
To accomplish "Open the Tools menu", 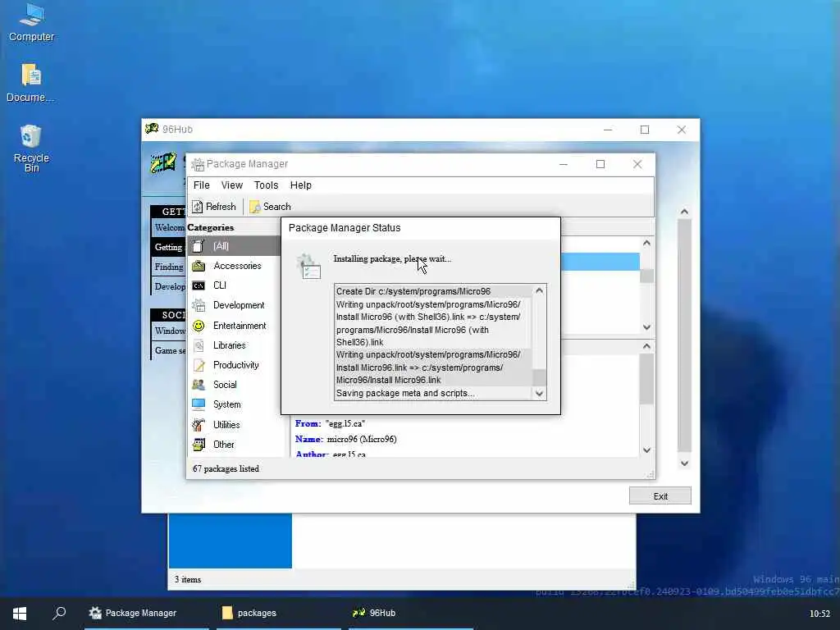I will pos(267,185).
